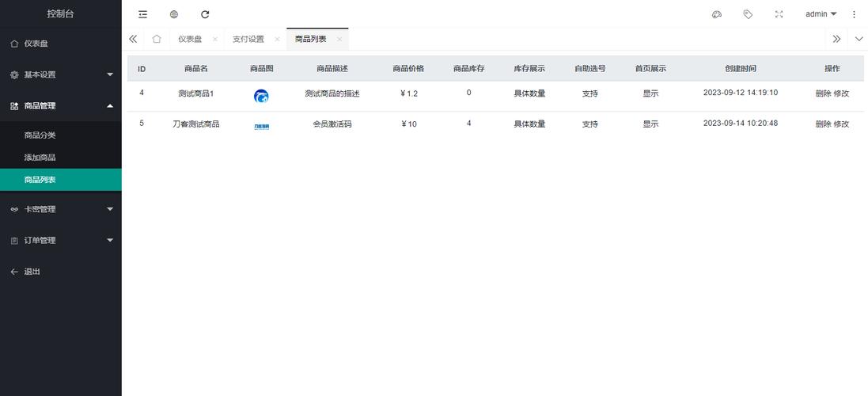Click the date 2023-09-14 10:20:48

[x=741, y=123]
